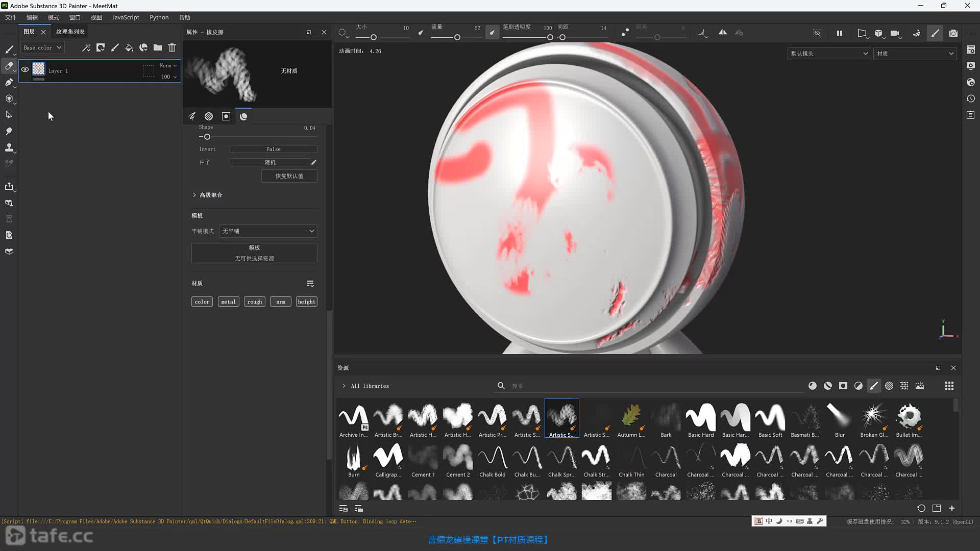Screen dimensions: 980x551
Task: Select the Eraser tool in left toolbar
Action: coord(9,66)
